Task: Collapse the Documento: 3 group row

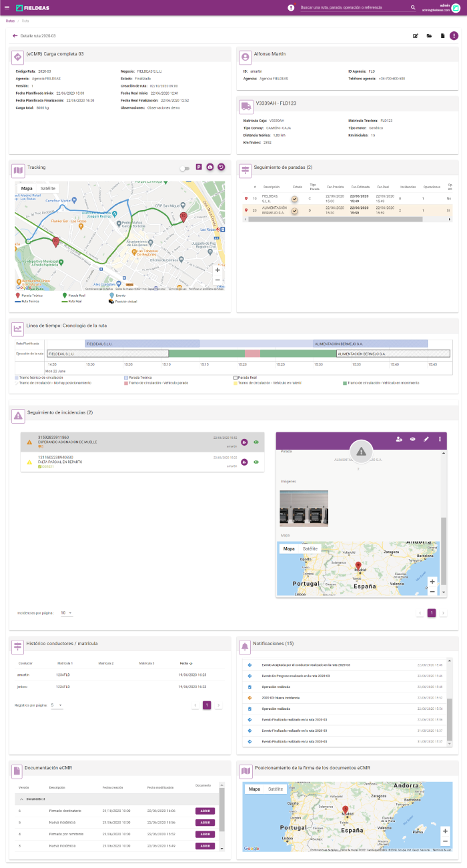Action: coord(20,799)
